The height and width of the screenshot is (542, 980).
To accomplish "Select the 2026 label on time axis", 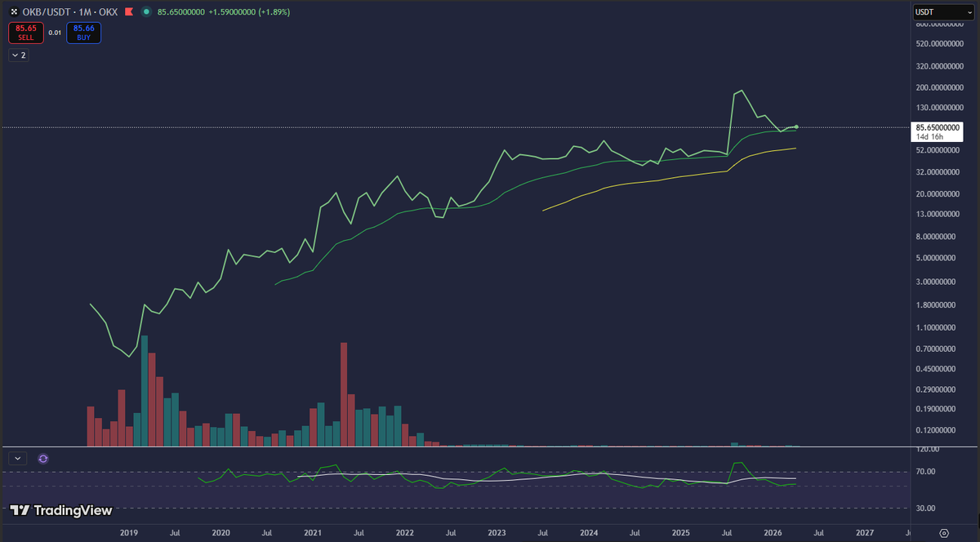I will [x=773, y=531].
